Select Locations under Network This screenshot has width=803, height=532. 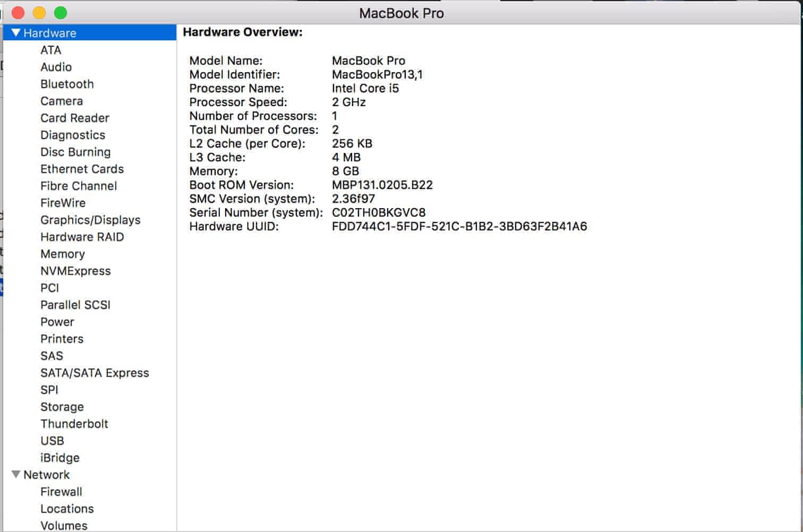pos(67,509)
